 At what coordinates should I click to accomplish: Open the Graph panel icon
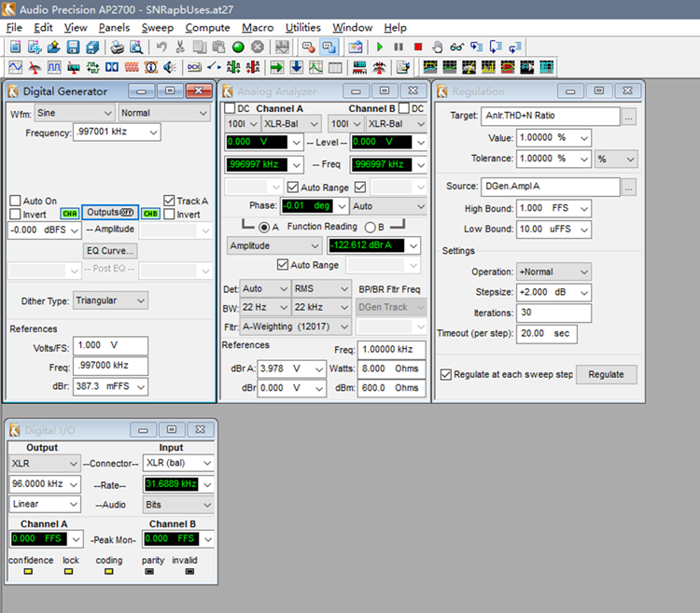[x=315, y=67]
